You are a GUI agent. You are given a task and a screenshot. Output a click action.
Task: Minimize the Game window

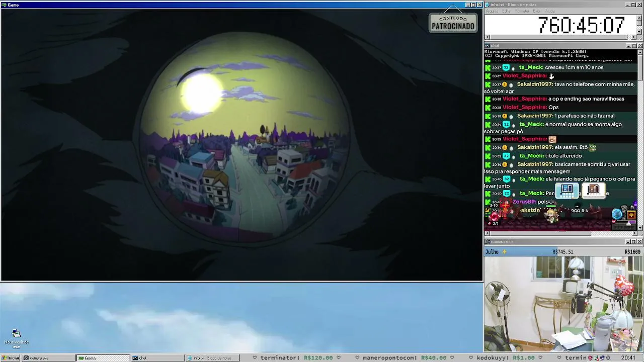pyautogui.click(x=467, y=5)
